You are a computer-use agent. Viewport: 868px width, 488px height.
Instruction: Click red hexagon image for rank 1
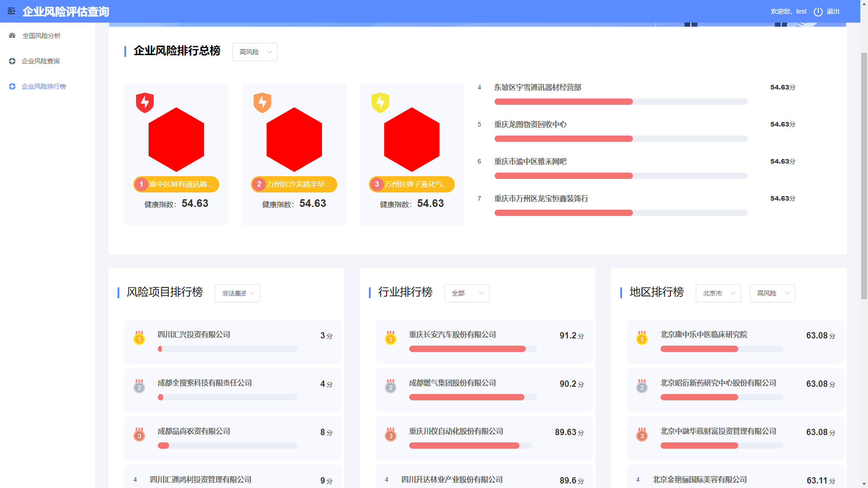(x=176, y=140)
